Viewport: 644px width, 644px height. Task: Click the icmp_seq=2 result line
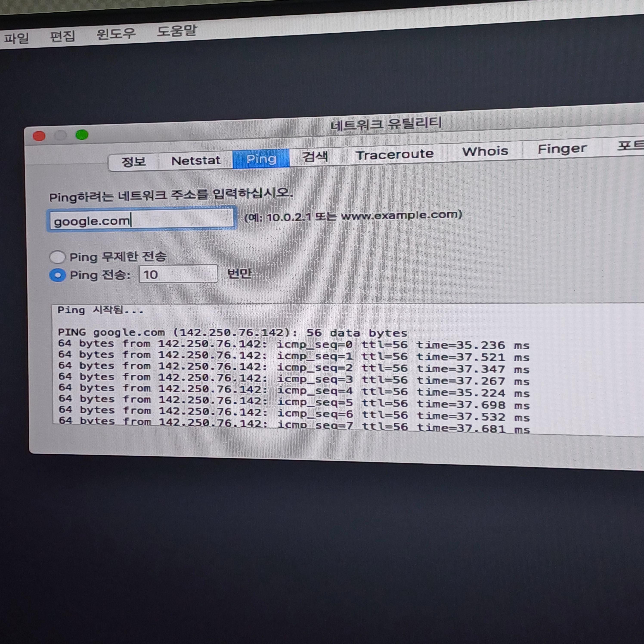tap(294, 368)
